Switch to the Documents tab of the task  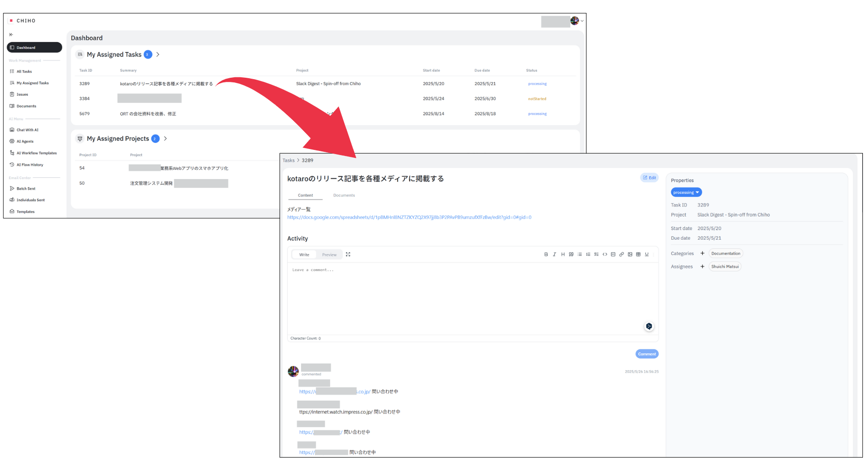tap(344, 195)
